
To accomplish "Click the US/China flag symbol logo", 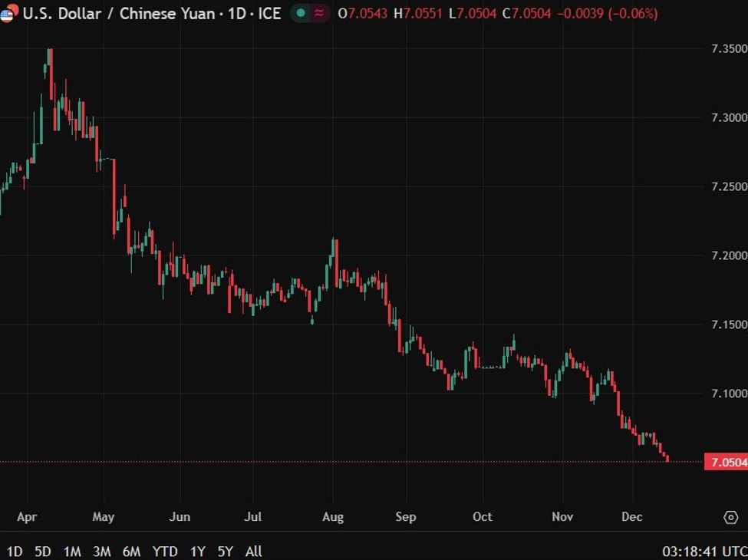I will 10,13.
